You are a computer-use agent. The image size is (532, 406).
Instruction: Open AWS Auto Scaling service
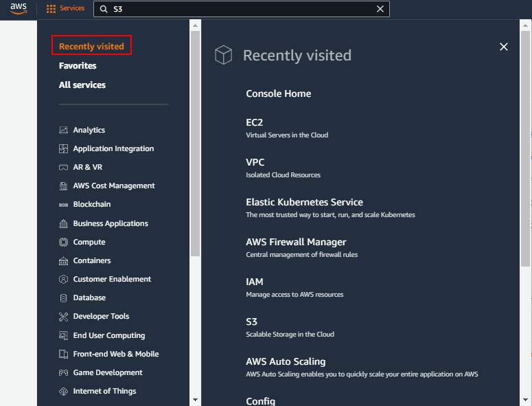286,361
